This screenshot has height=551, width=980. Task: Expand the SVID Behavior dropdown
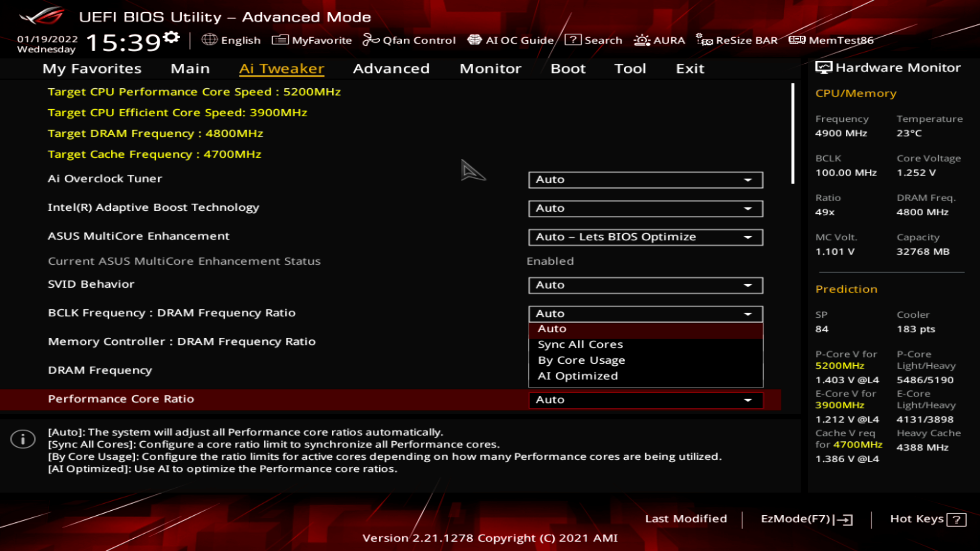pyautogui.click(x=645, y=285)
